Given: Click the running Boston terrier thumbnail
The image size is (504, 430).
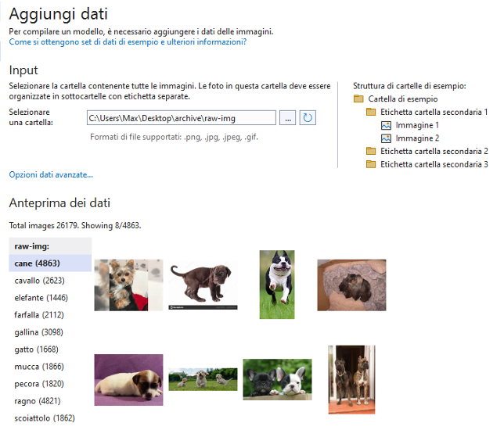Looking at the screenshot, I should pyautogui.click(x=277, y=285).
